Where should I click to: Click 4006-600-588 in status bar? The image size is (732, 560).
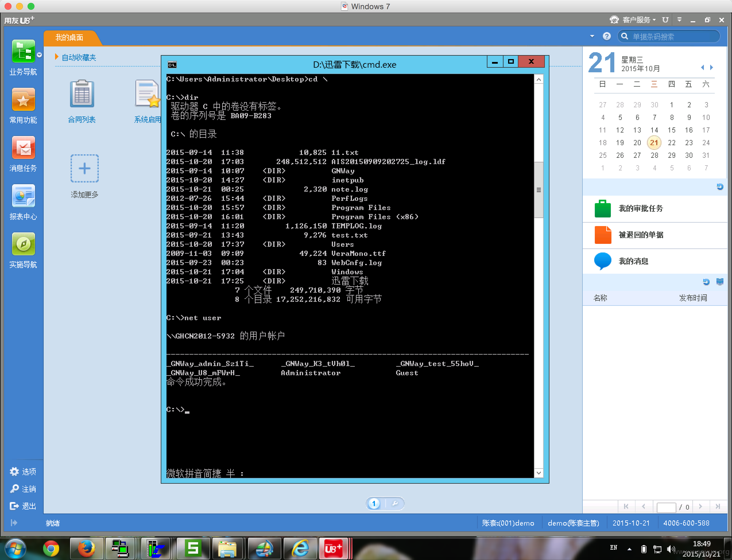pyautogui.click(x=686, y=523)
